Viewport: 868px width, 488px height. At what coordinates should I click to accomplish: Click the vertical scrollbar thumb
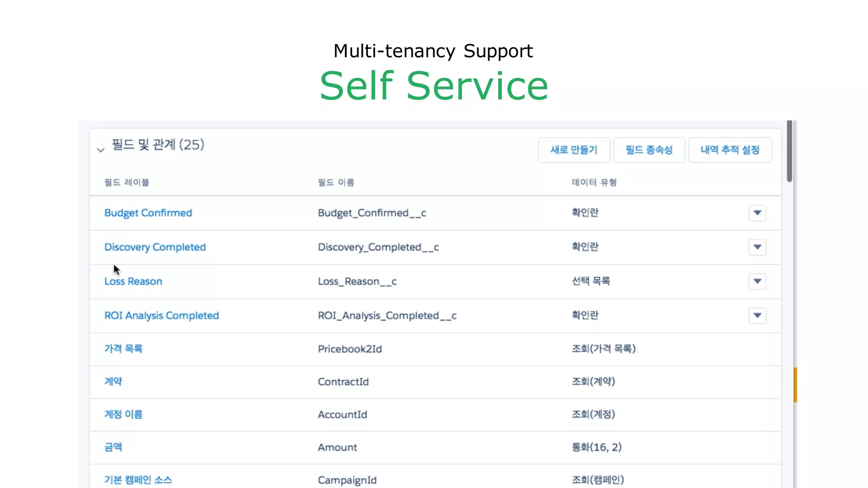coord(789,151)
